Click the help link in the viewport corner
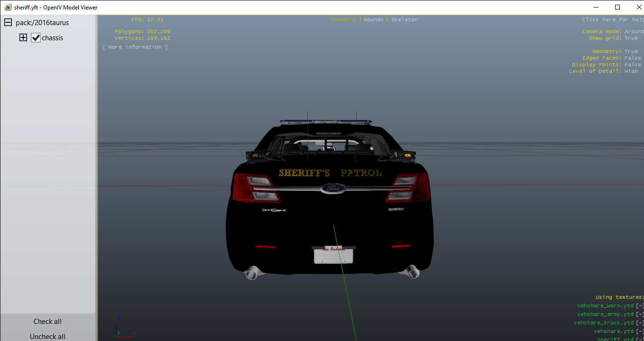This screenshot has width=644, height=341. tap(612, 20)
